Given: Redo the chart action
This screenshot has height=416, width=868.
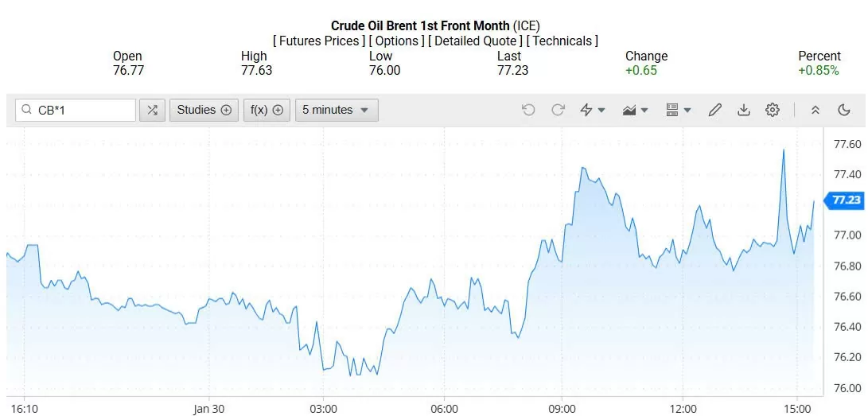Looking at the screenshot, I should [x=558, y=110].
